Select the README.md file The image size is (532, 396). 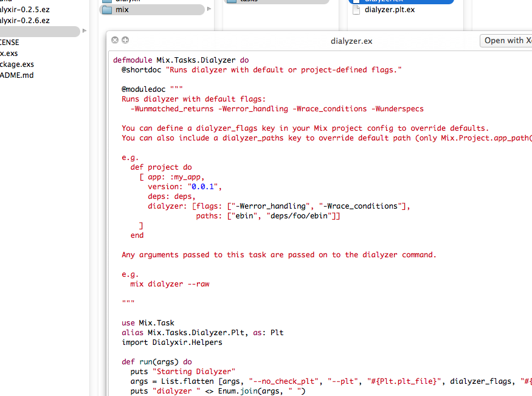16,75
